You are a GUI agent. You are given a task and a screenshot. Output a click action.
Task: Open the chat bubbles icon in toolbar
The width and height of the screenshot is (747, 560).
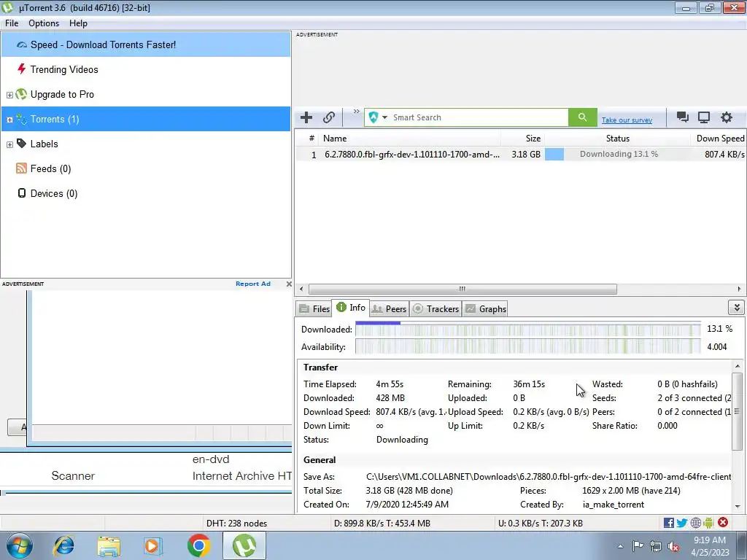[x=682, y=117]
